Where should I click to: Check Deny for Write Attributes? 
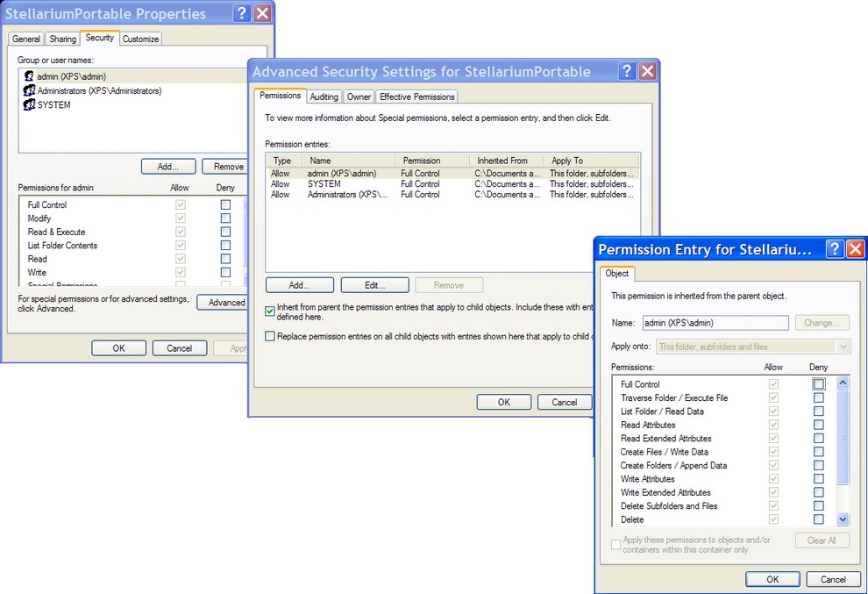point(818,478)
